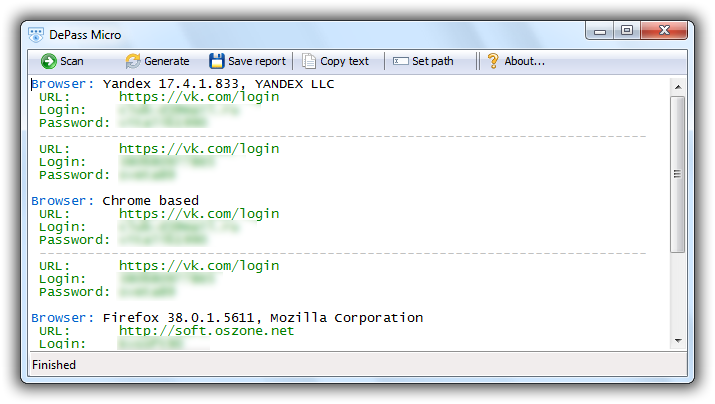This screenshot has width=715, height=404.
Task: Click the Set path field icon
Action: [x=400, y=61]
